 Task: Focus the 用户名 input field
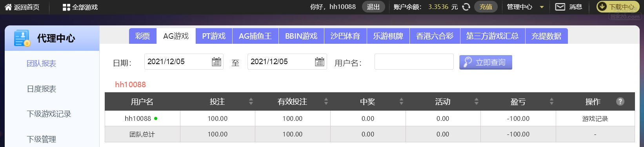[x=414, y=62]
